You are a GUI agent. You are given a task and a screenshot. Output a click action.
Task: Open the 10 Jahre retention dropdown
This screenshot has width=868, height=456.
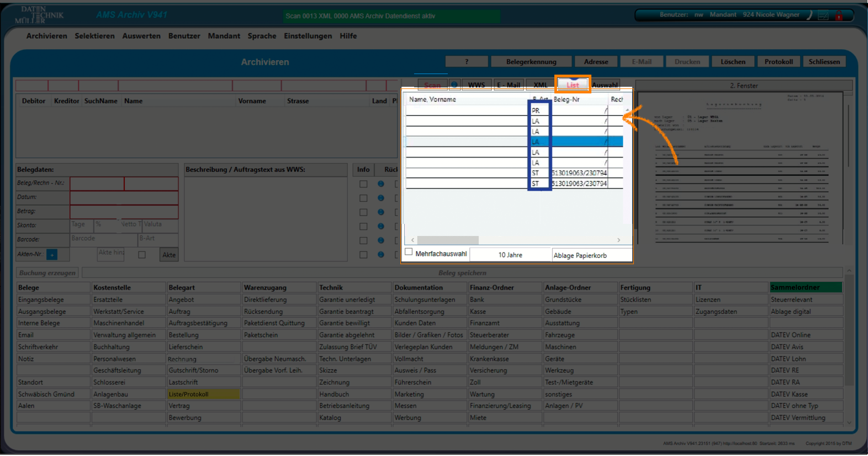click(x=510, y=255)
